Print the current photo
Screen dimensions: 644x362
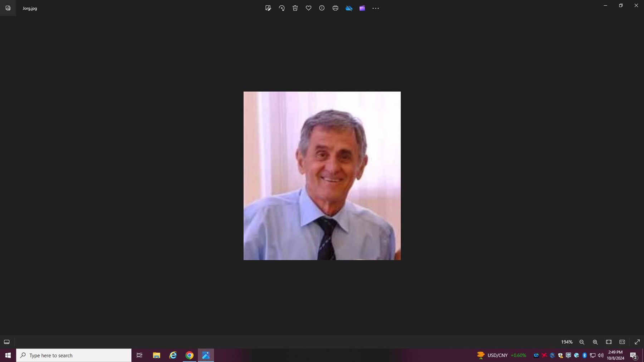tap(335, 8)
